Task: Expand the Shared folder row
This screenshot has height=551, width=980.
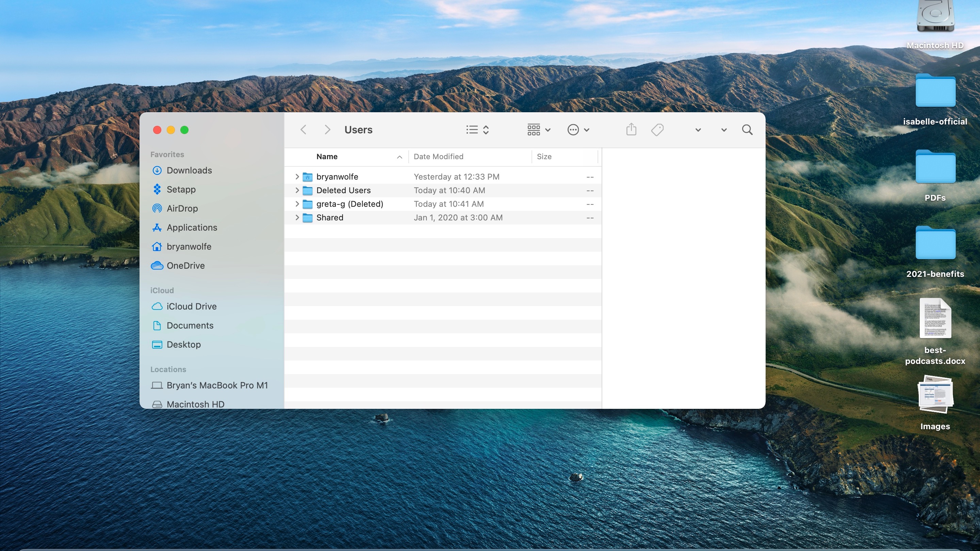Action: (x=296, y=217)
